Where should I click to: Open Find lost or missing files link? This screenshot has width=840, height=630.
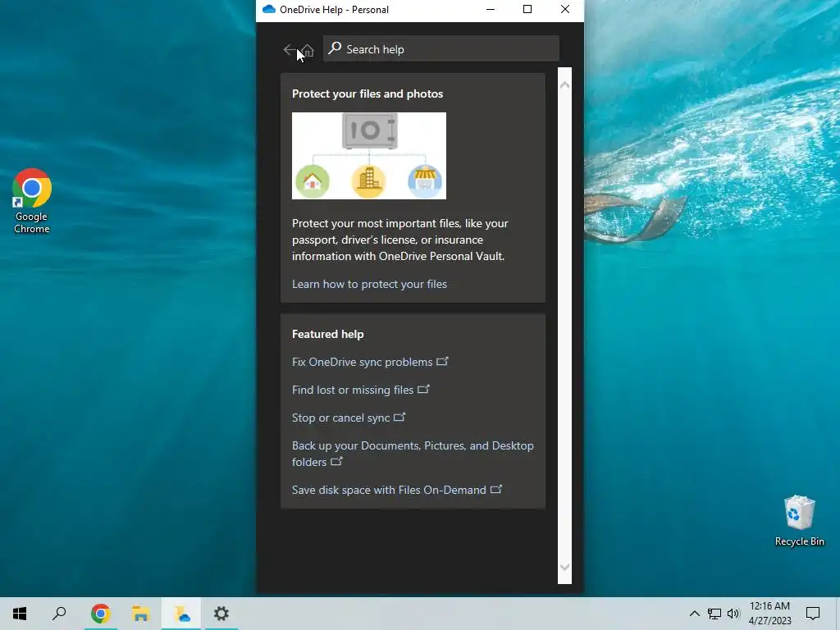(x=361, y=390)
